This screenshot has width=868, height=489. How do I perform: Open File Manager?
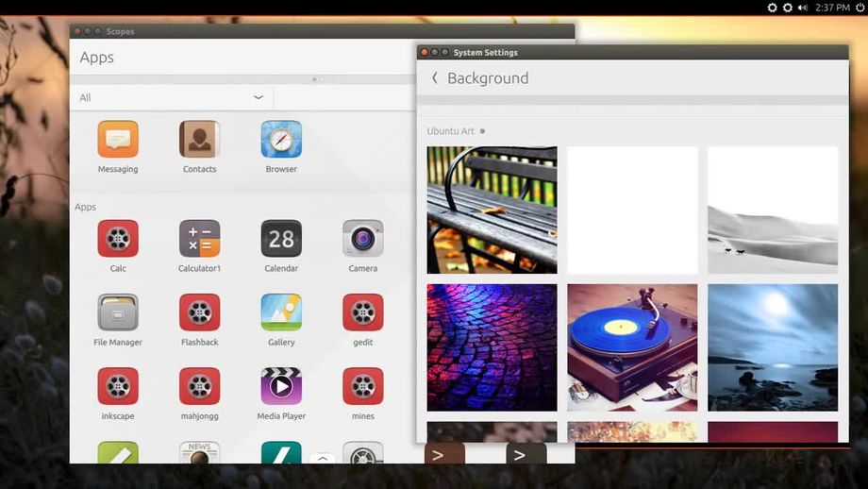coord(118,312)
